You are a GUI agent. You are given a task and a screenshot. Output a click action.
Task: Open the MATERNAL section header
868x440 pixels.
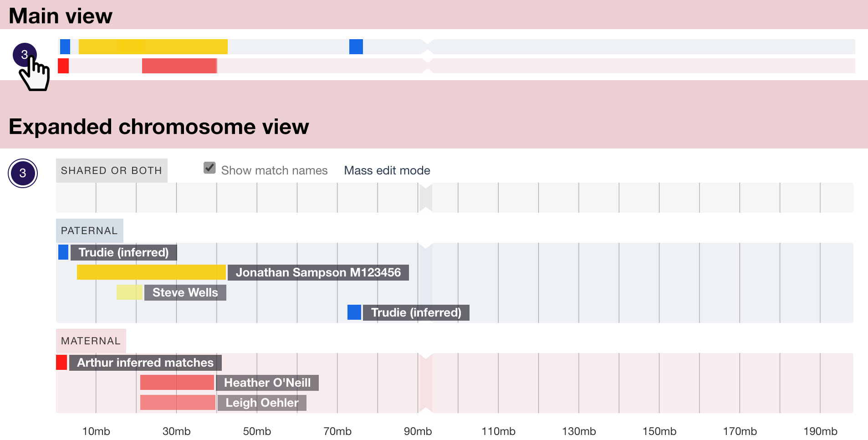tap(91, 341)
